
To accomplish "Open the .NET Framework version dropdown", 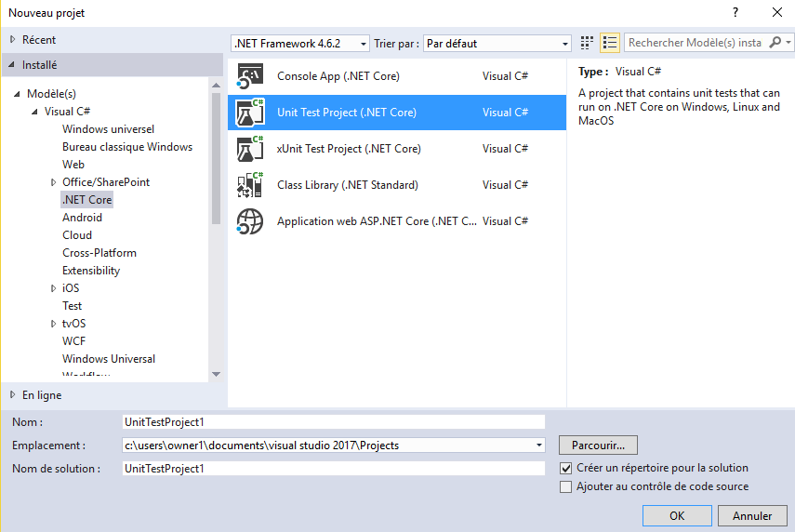I will (x=299, y=44).
